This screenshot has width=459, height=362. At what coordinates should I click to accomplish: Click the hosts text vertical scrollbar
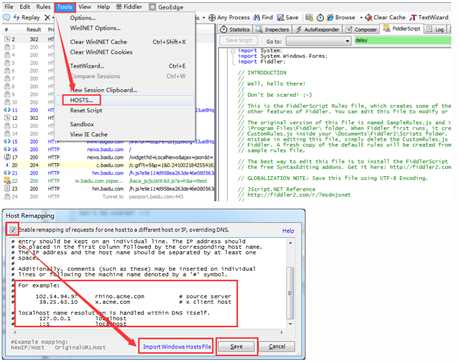click(290, 284)
